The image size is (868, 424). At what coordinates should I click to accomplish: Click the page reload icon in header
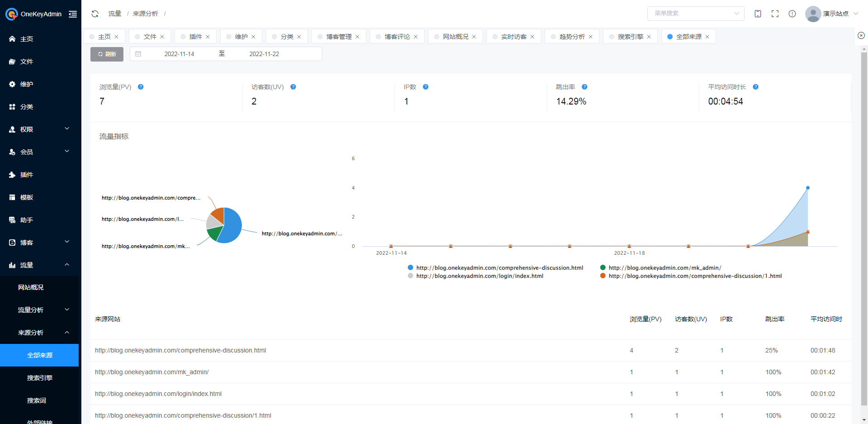95,14
